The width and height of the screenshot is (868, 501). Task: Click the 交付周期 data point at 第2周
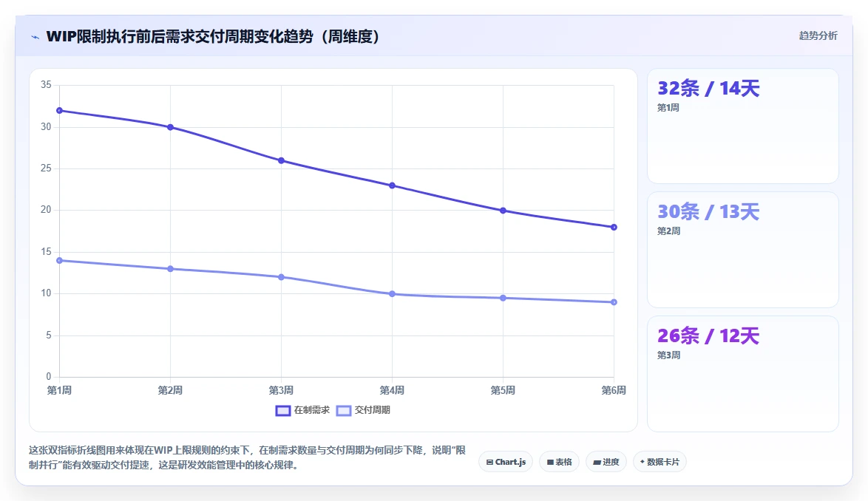tap(171, 269)
